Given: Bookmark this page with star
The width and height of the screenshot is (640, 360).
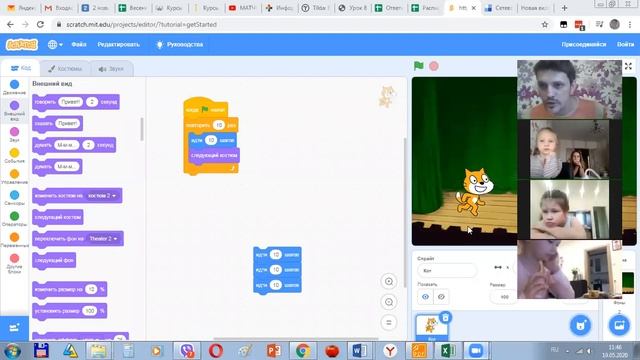Looking at the screenshot, I should (544, 24).
